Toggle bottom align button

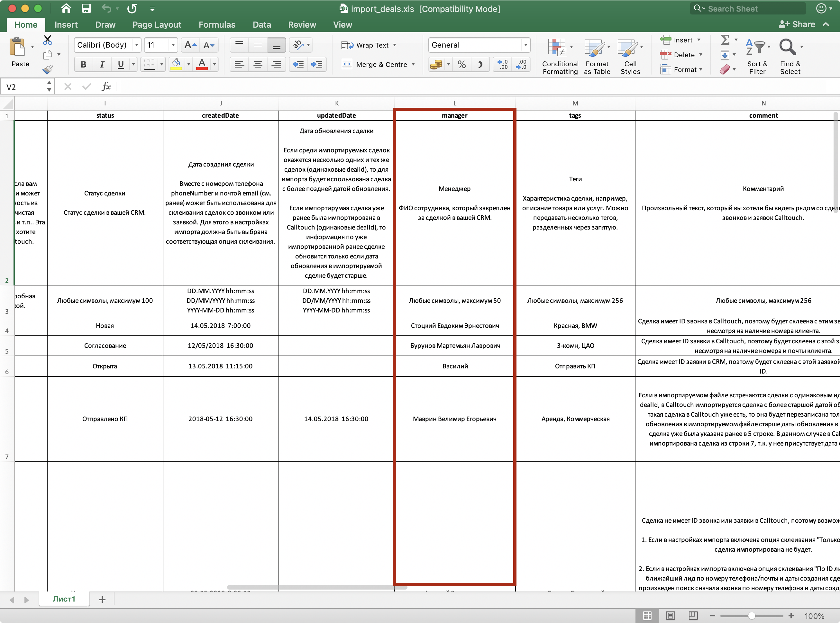tap(276, 45)
